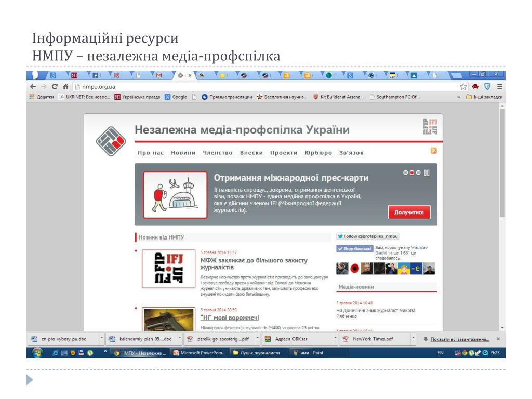Go back with the browser back arrow
Image resolution: width=532 pixels, height=399 pixels.
point(33,87)
